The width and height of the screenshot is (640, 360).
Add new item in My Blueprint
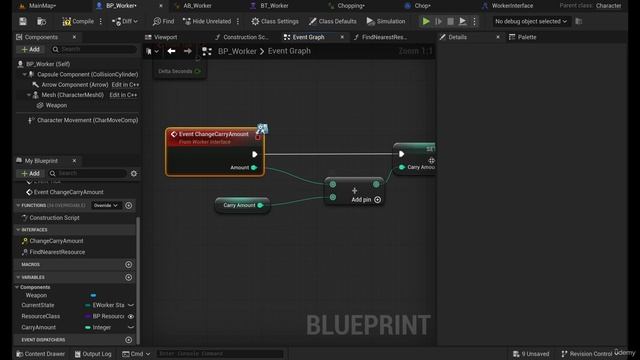click(x=31, y=173)
